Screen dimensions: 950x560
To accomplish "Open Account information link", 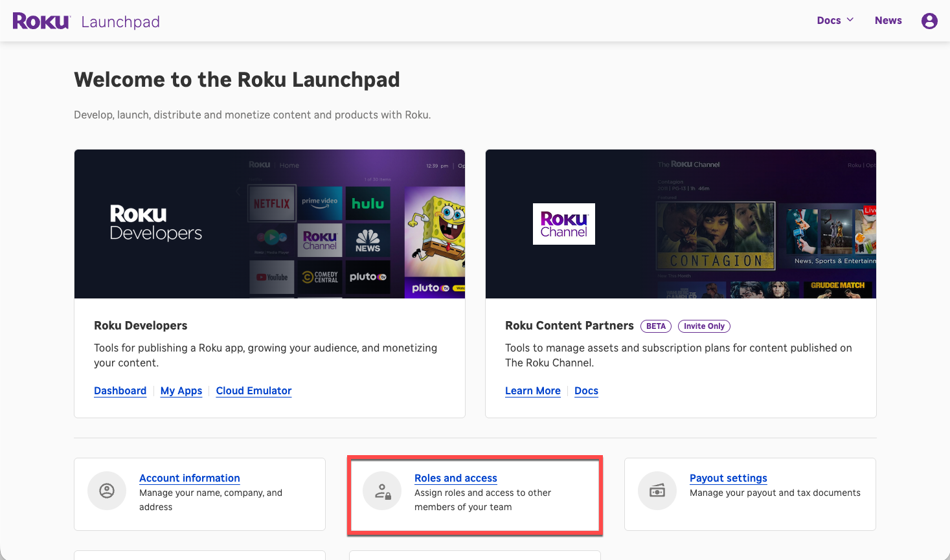I will pyautogui.click(x=190, y=478).
